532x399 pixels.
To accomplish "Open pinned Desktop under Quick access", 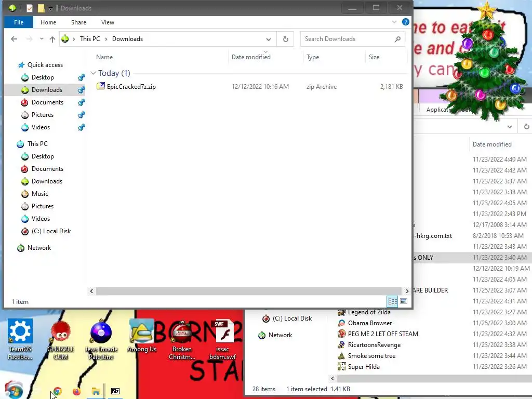I will 43,77.
